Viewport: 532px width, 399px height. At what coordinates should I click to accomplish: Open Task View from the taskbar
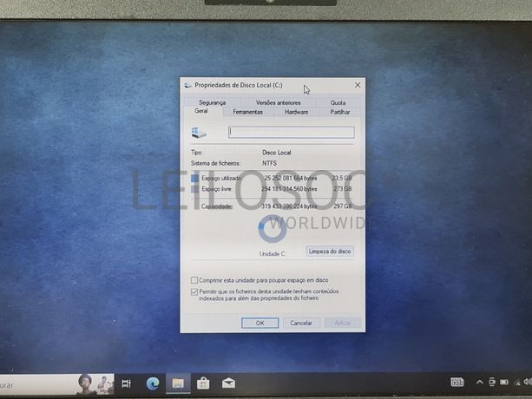coord(126,383)
